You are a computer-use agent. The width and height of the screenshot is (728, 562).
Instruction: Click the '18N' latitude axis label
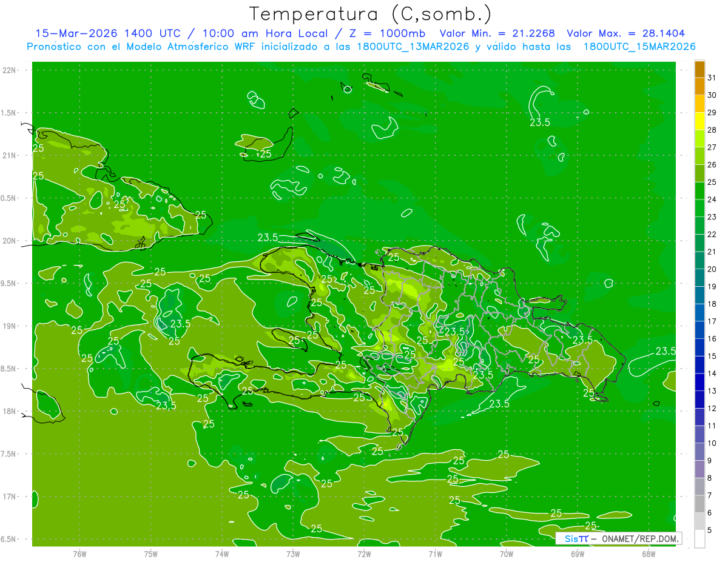[9, 411]
